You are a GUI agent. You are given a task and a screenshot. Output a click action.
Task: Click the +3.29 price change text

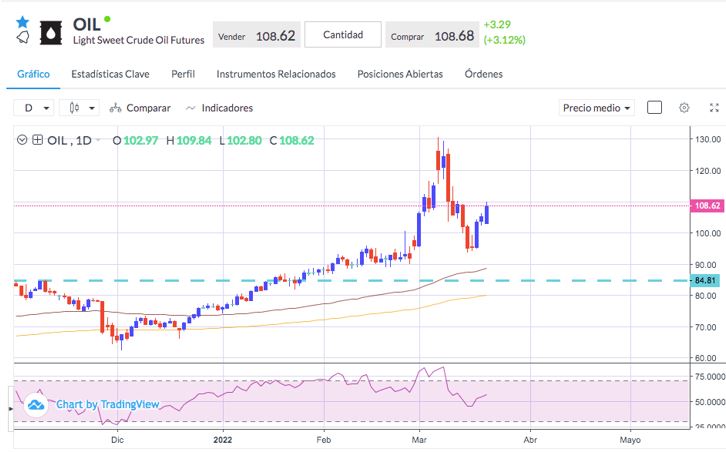click(497, 25)
